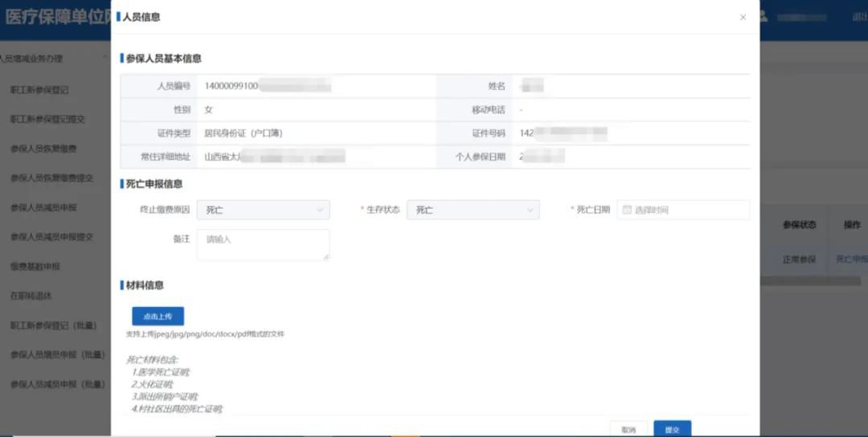Click the 死亡日期 date picker field
Screen dimensions: 868x437
click(683, 210)
